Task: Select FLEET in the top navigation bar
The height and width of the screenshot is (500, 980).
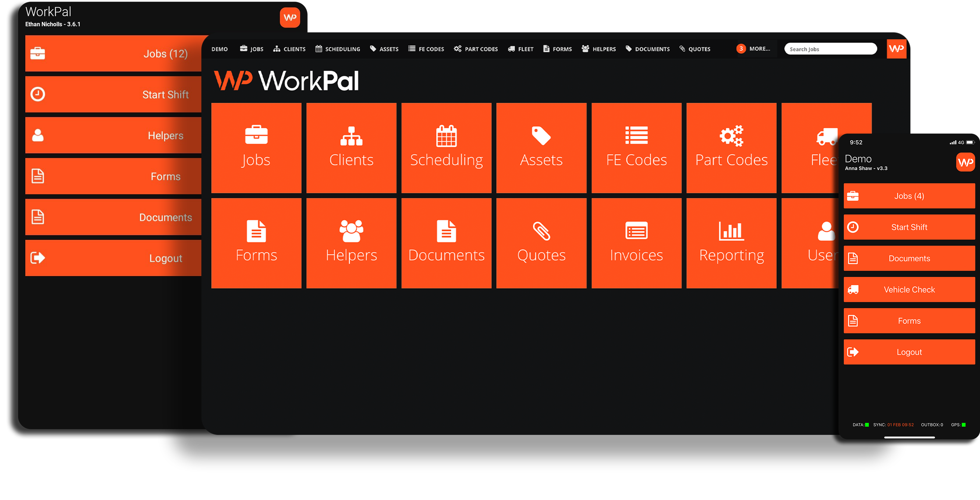Action: (520, 49)
